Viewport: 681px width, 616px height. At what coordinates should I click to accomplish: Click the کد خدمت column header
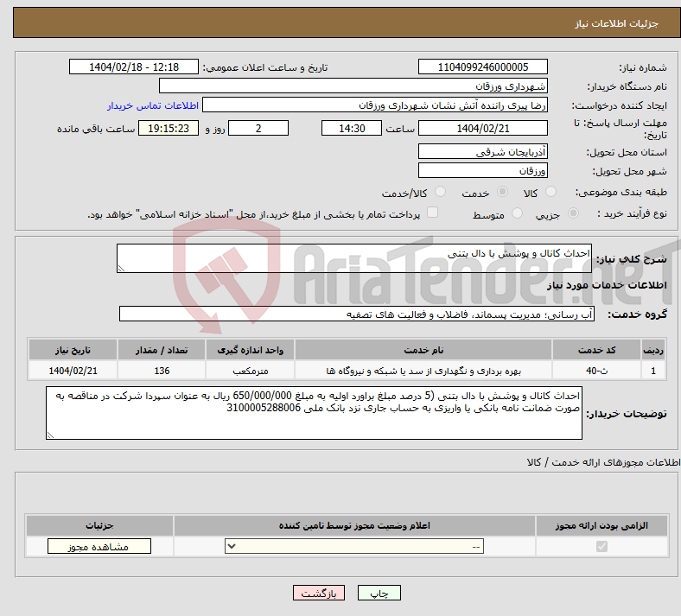tap(597, 350)
